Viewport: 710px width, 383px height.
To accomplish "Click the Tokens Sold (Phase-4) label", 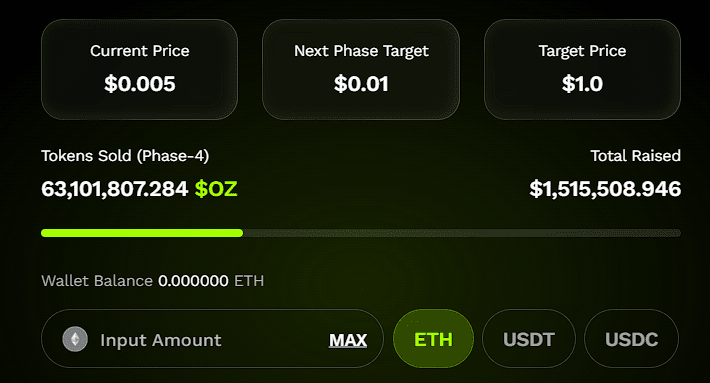I will pos(125,156).
